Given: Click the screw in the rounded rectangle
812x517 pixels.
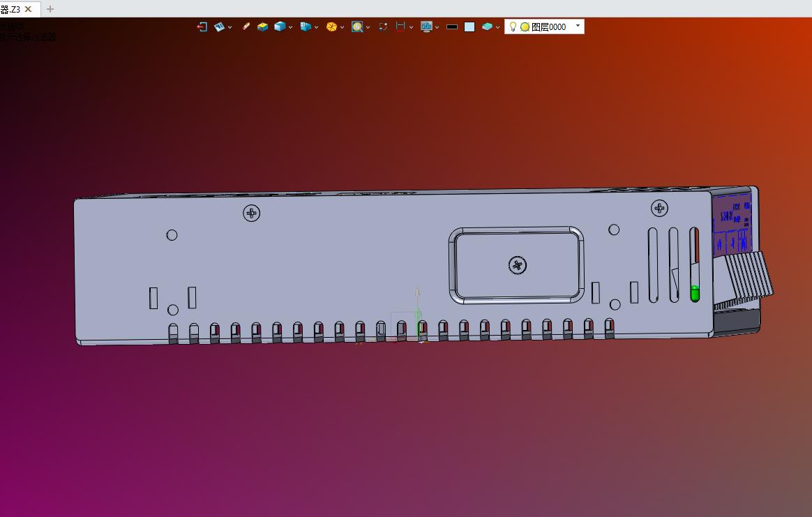Looking at the screenshot, I should click(x=518, y=265).
